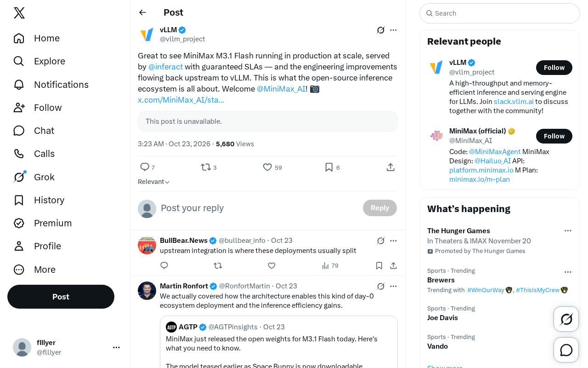Open the more options menu on vLLM post
Viewport: 588px width, 368px height.
393,30
